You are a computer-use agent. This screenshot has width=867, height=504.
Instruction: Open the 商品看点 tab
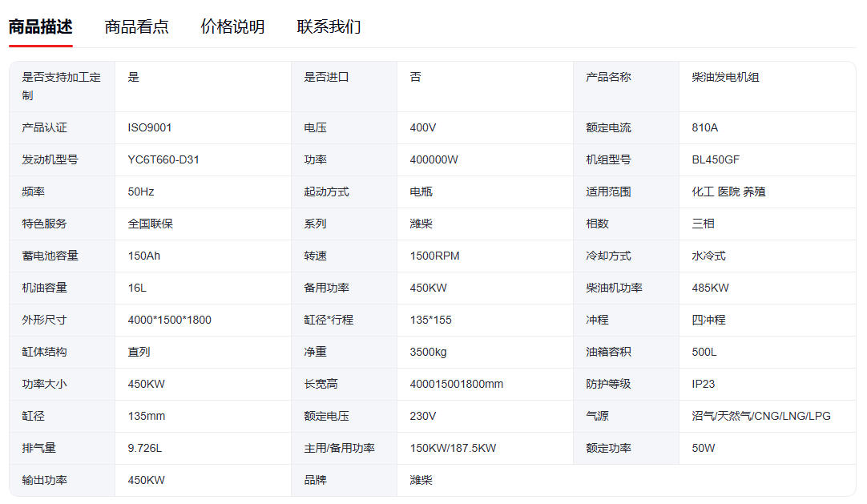136,26
